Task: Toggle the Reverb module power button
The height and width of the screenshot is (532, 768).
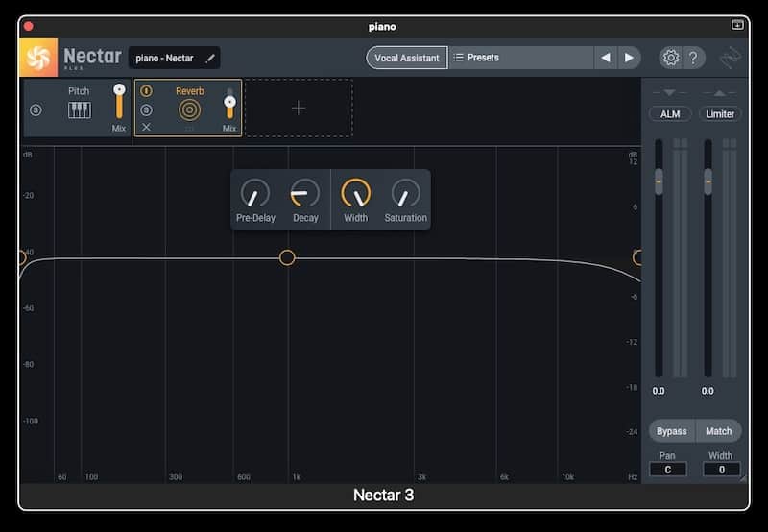Action: [146, 90]
